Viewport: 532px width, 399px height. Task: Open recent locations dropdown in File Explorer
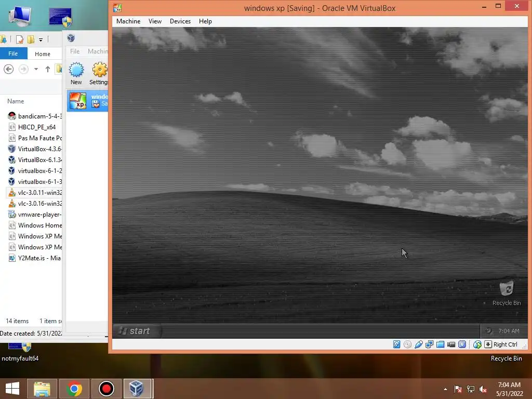tap(36, 69)
